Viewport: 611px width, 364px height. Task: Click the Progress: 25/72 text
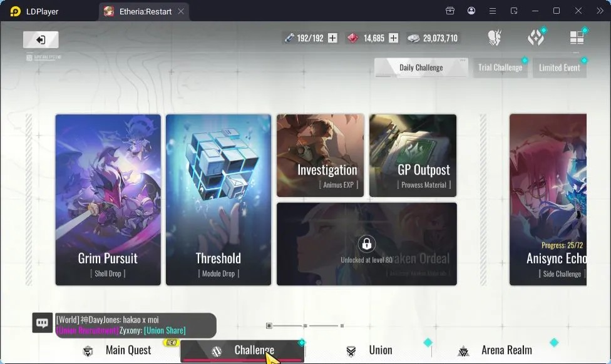coord(562,245)
